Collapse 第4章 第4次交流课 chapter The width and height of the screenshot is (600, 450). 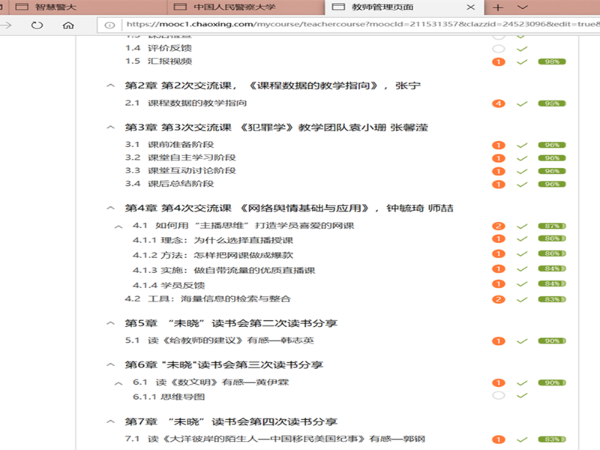tap(110, 208)
